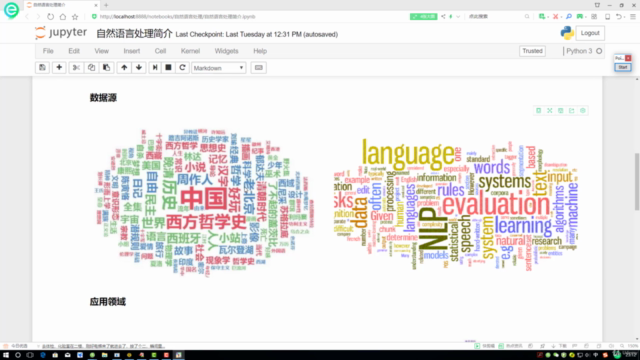The width and height of the screenshot is (640, 360).
Task: Click the Start button in floating widget
Action: pyautogui.click(x=623, y=67)
